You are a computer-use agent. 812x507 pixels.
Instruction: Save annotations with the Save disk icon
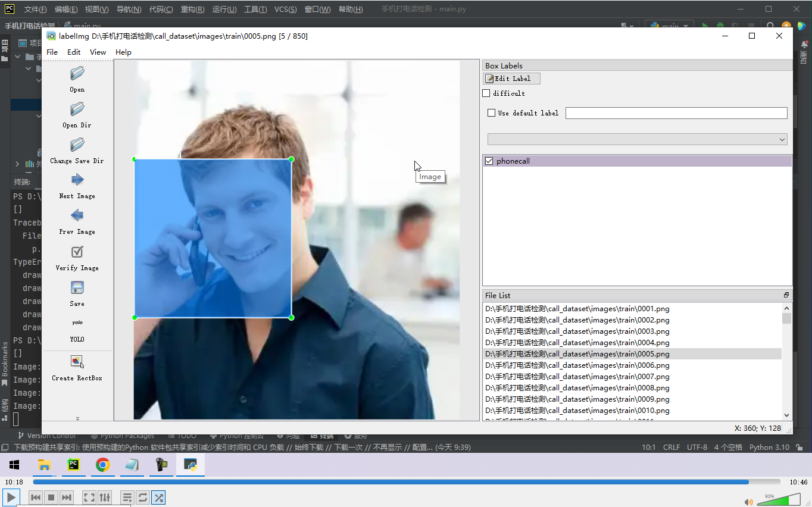coord(77,287)
